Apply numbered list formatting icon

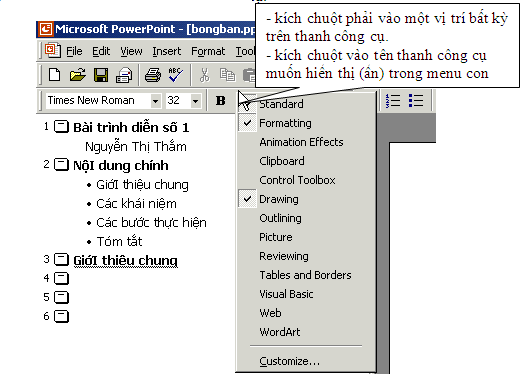(393, 100)
